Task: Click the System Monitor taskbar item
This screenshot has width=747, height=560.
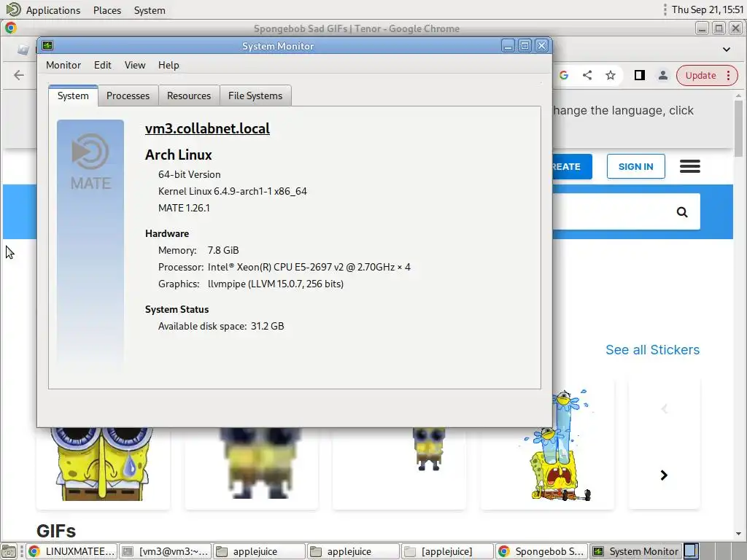Action: (x=635, y=551)
